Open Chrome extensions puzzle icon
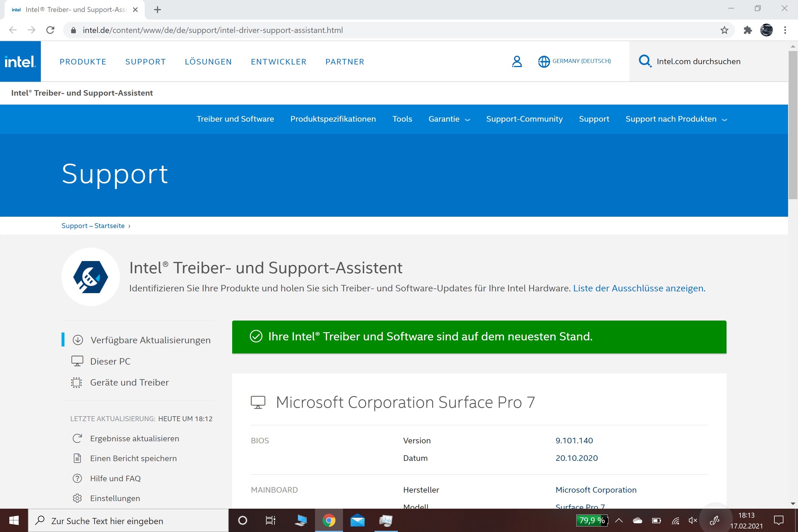This screenshot has height=532, width=798. [x=748, y=30]
